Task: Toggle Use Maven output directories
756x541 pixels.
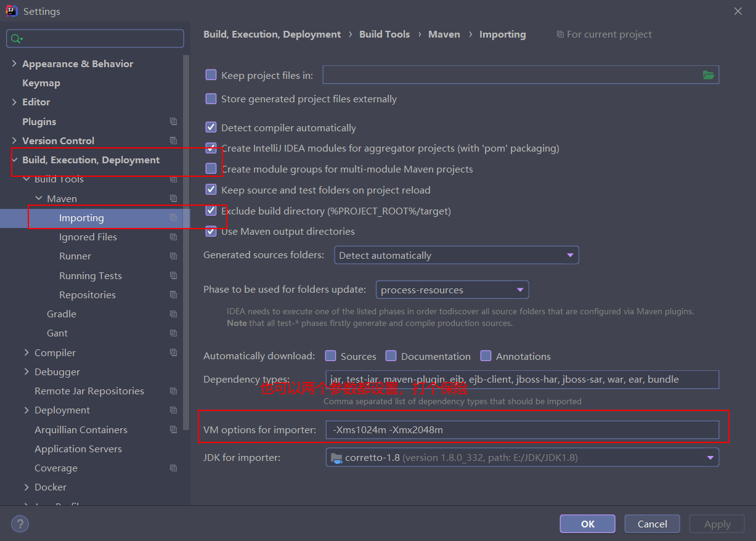Action: coord(211,231)
